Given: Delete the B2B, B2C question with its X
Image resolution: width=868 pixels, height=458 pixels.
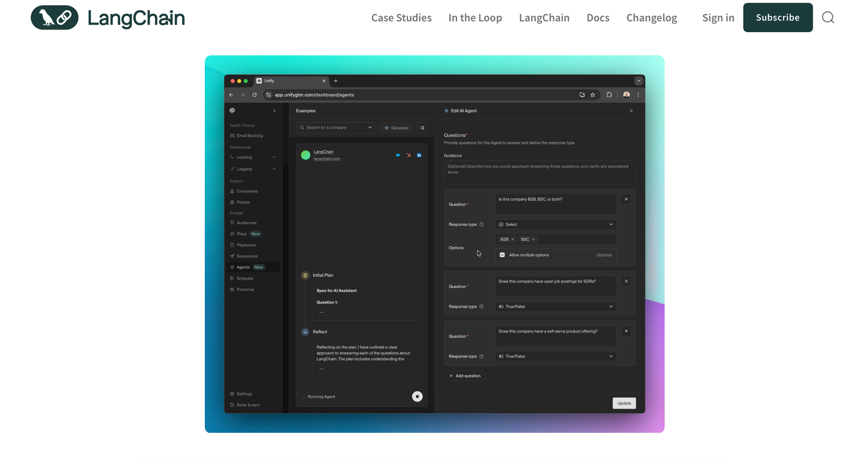Looking at the screenshot, I should (626, 199).
